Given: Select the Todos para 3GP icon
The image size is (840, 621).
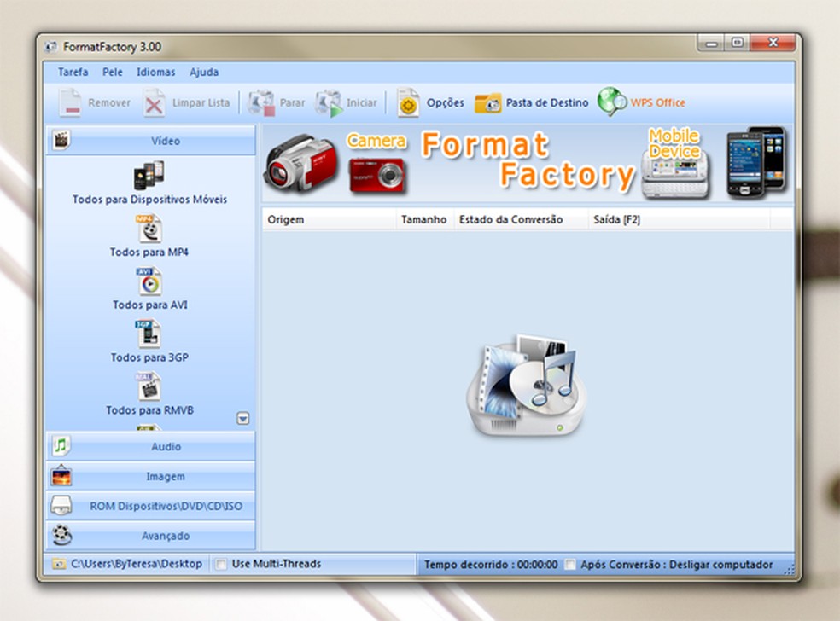Looking at the screenshot, I should [x=148, y=334].
